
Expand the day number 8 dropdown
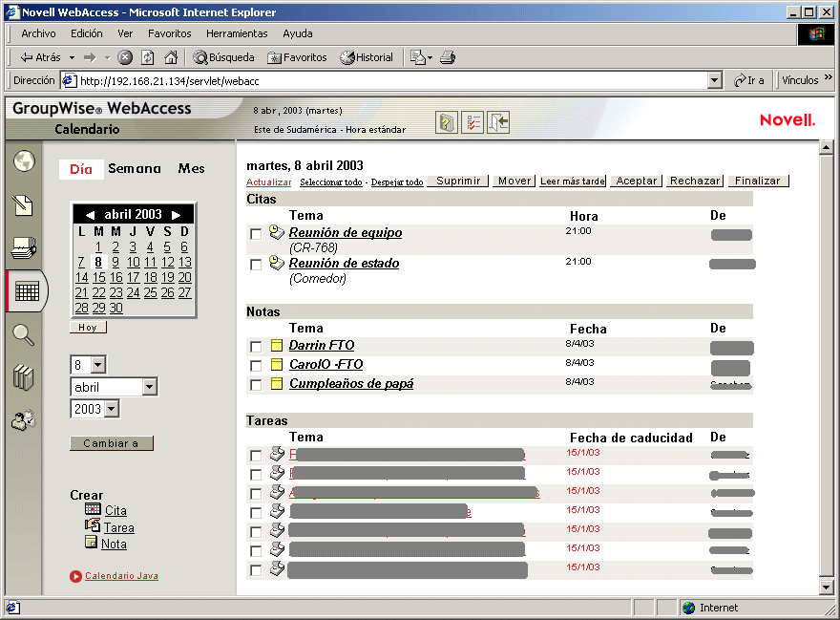[98, 365]
